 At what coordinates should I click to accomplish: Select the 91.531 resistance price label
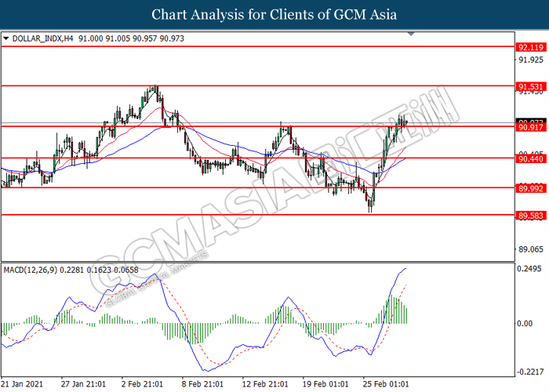pyautogui.click(x=530, y=85)
